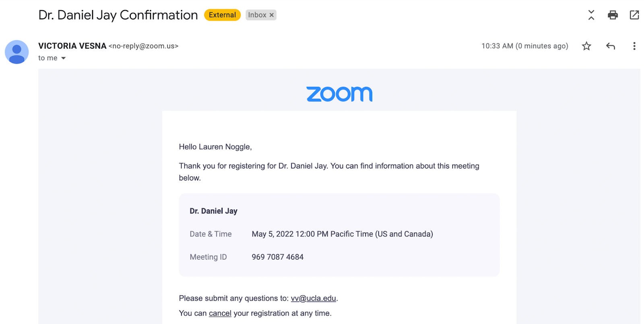
Task: Select the Inbox label chip
Action: (x=257, y=15)
